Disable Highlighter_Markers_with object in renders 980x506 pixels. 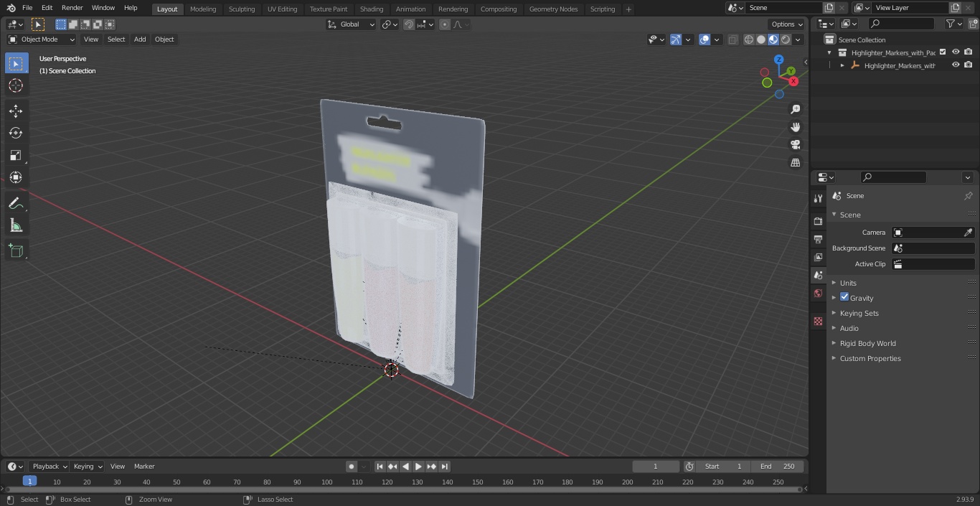pos(968,65)
